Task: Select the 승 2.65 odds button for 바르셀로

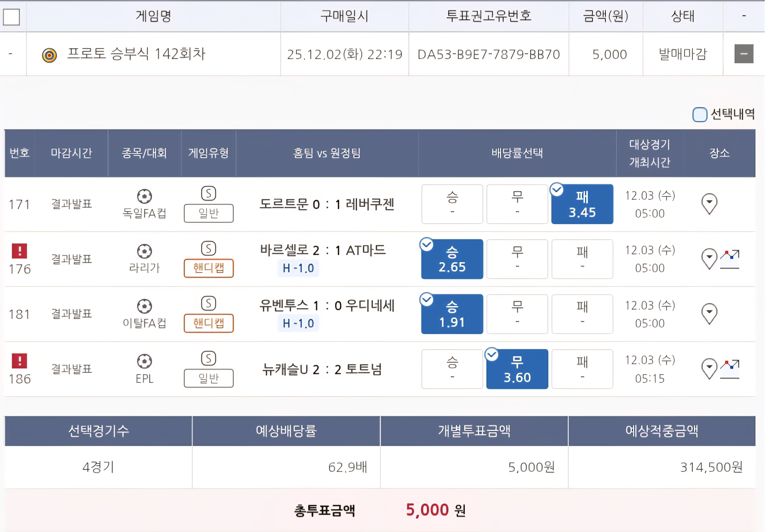Action: click(452, 259)
